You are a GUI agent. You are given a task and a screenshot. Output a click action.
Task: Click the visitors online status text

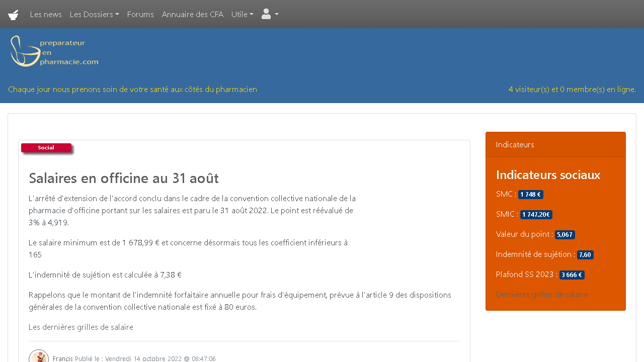pyautogui.click(x=572, y=89)
